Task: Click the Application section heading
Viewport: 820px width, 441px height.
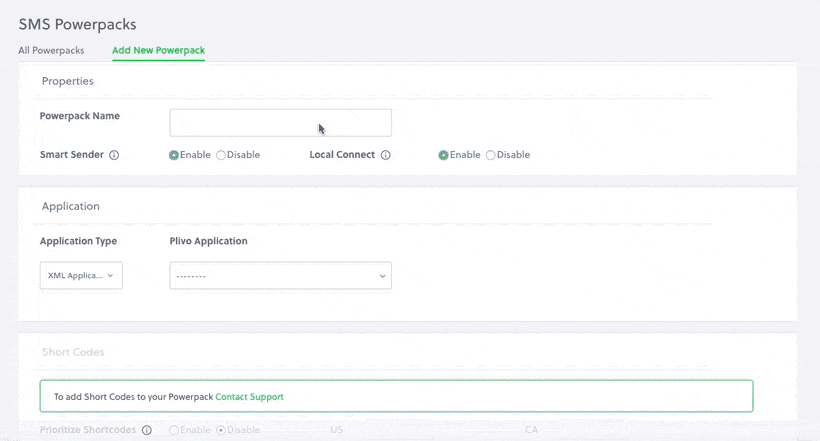Action: pyautogui.click(x=70, y=206)
